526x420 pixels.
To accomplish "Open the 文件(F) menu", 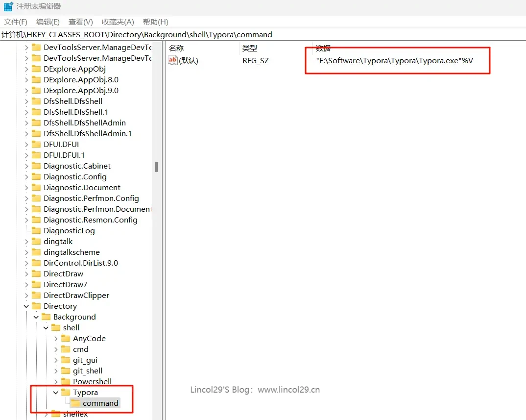I will point(16,22).
